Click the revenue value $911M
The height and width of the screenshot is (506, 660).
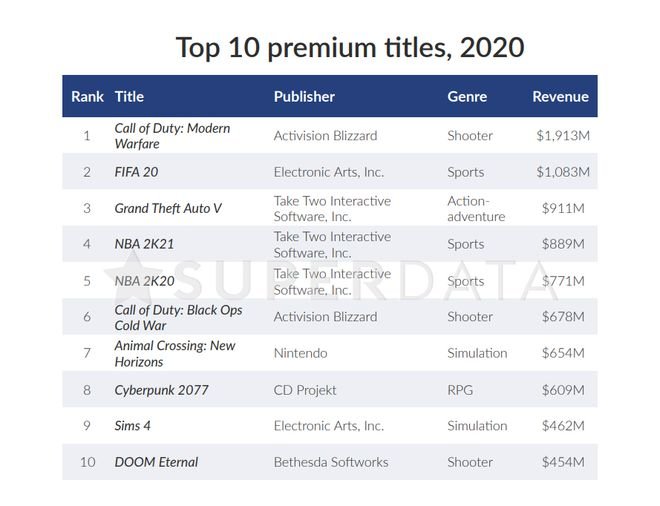click(563, 208)
